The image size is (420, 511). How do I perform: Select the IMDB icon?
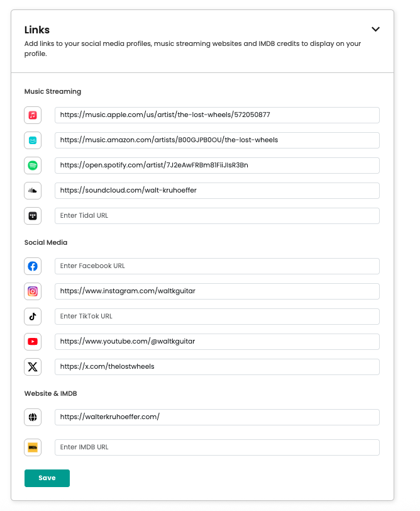click(x=32, y=447)
